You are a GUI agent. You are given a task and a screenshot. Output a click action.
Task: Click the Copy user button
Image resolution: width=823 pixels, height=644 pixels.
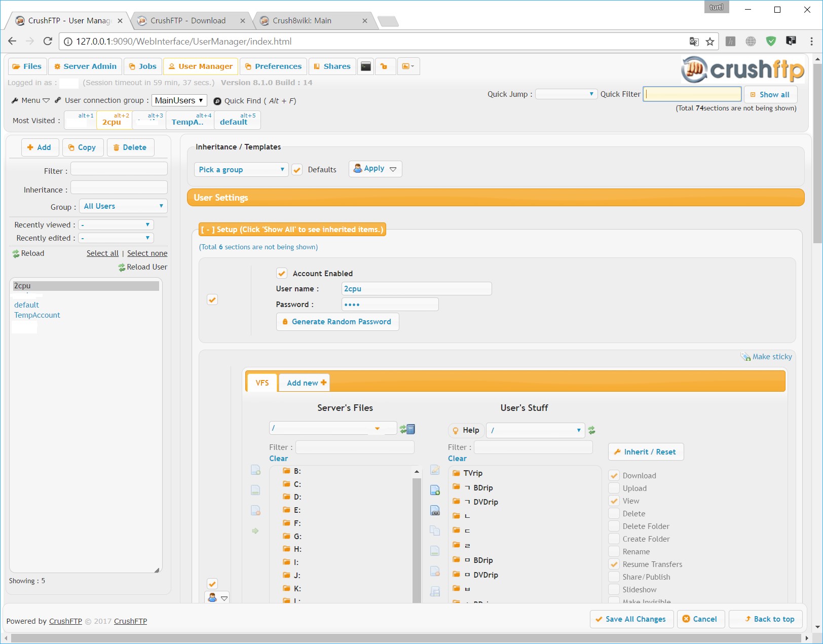(x=83, y=147)
